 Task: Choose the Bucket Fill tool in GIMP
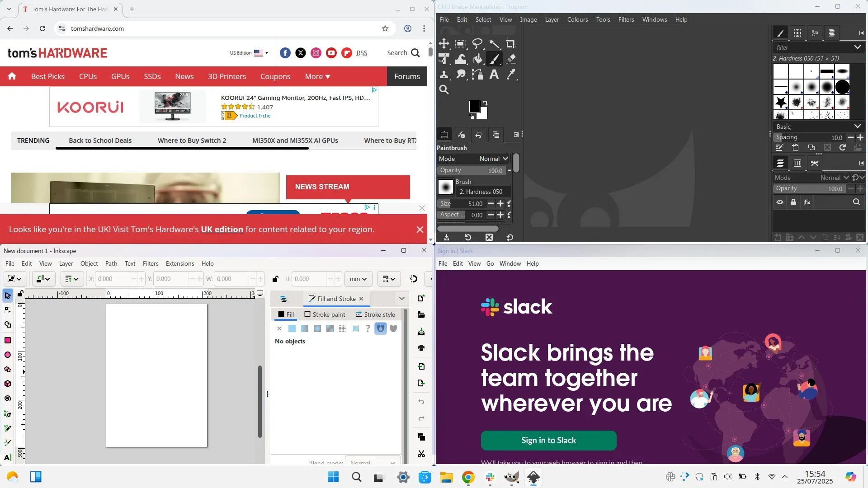[477, 59]
